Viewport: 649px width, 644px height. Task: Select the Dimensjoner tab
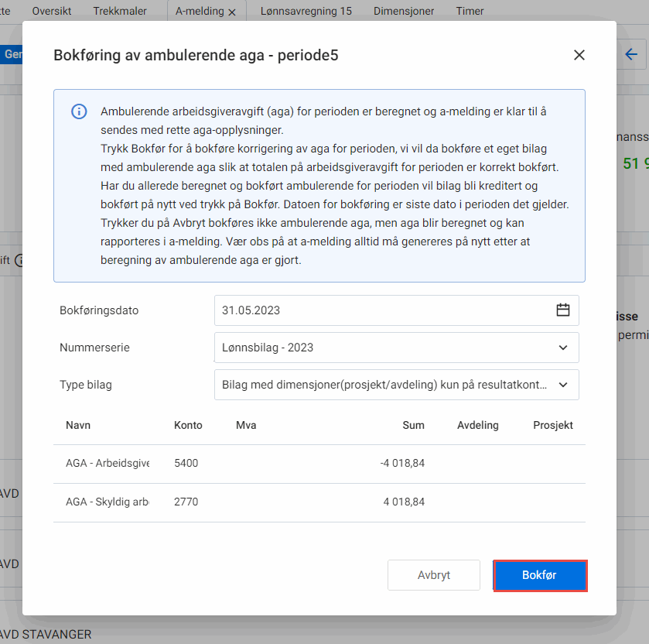404,12
